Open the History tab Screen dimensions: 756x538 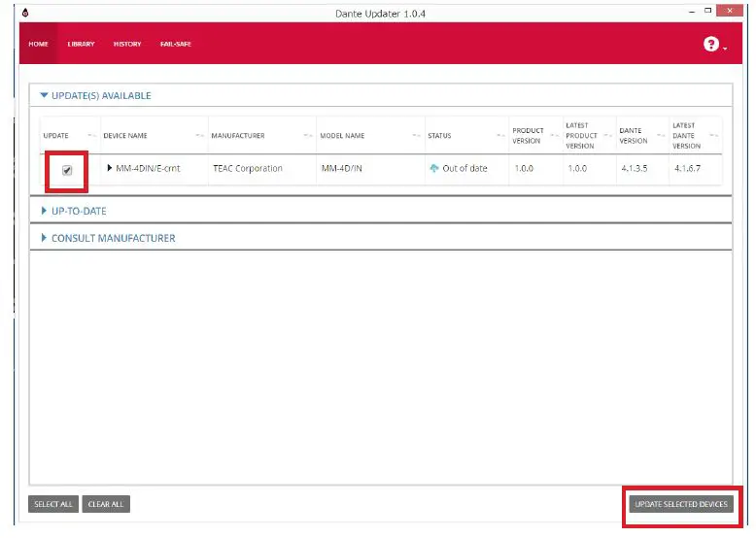pos(127,44)
